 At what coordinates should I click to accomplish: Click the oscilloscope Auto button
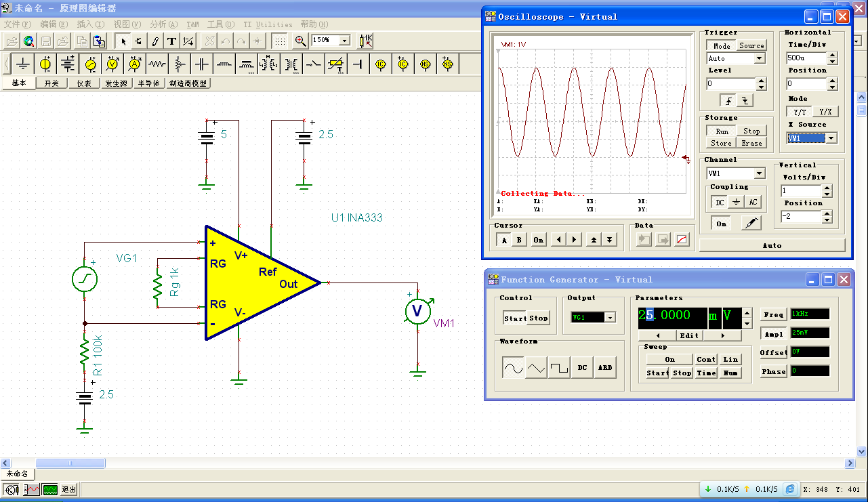click(x=772, y=245)
